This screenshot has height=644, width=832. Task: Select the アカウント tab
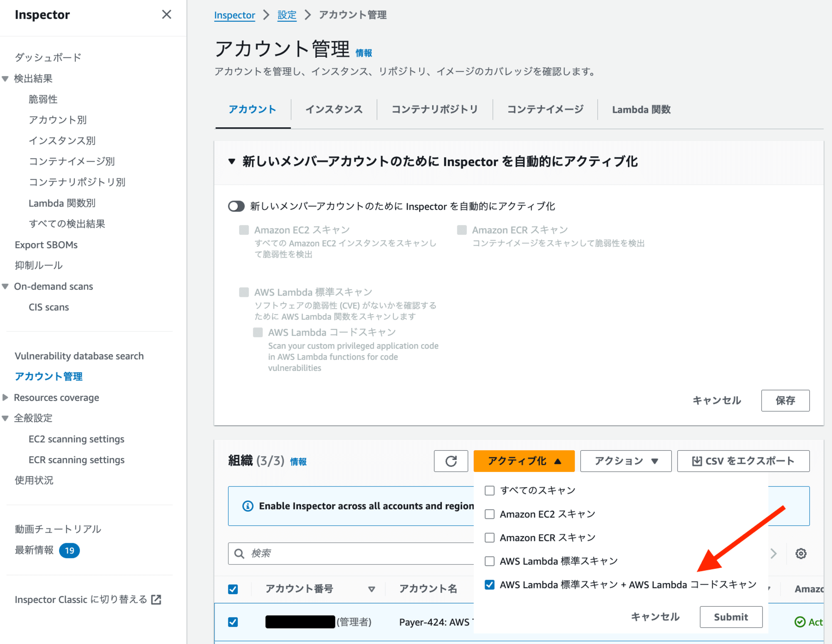point(253,110)
